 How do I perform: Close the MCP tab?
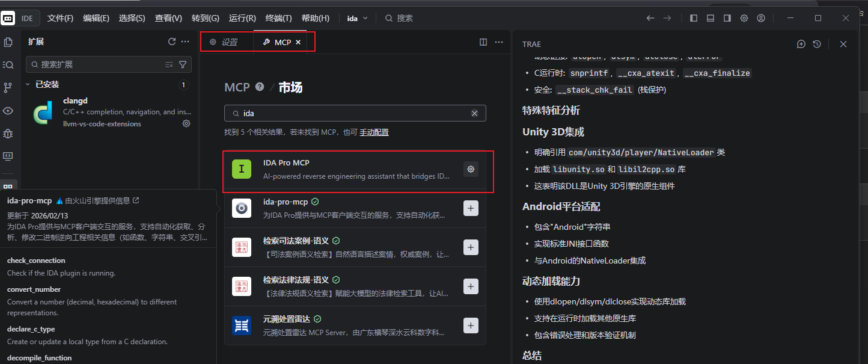pyautogui.click(x=298, y=42)
